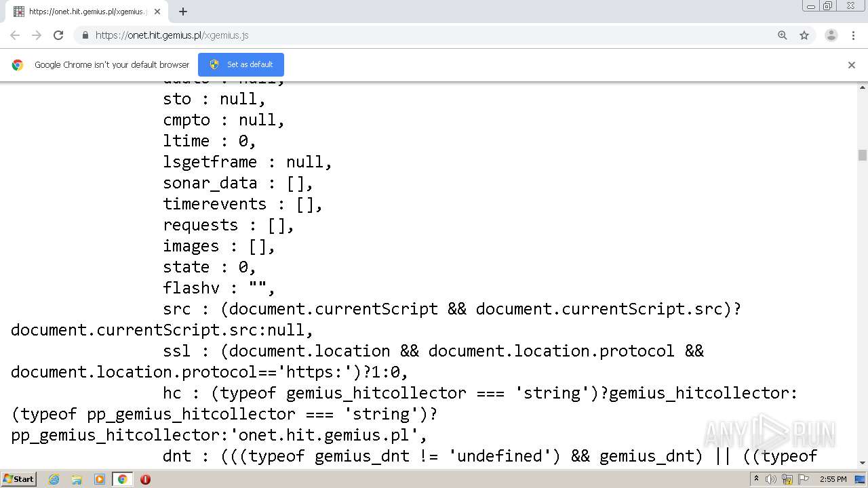Close the xgemius.js tab
Image resolution: width=868 pixels, height=488 pixels.
[x=157, y=12]
